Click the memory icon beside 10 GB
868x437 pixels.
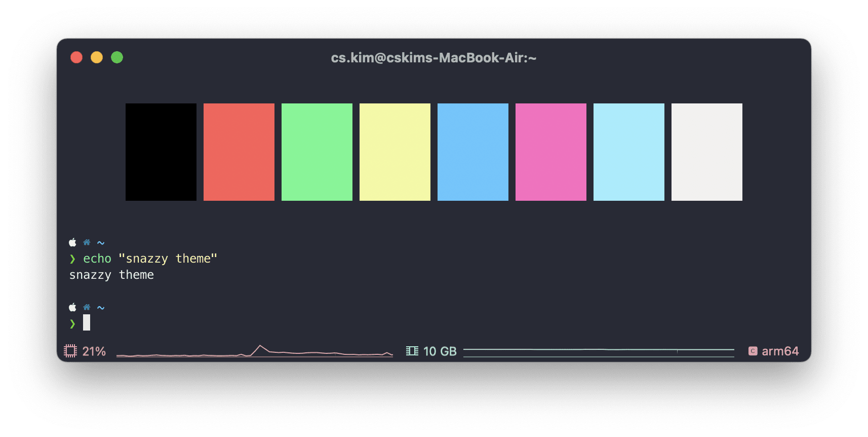412,351
